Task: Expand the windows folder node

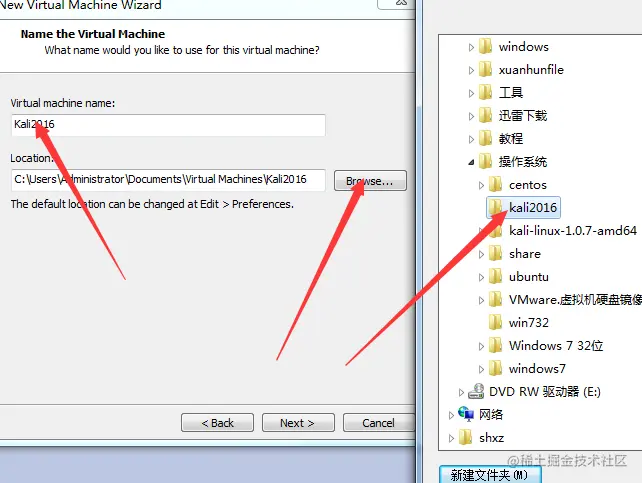Action: pos(471,47)
